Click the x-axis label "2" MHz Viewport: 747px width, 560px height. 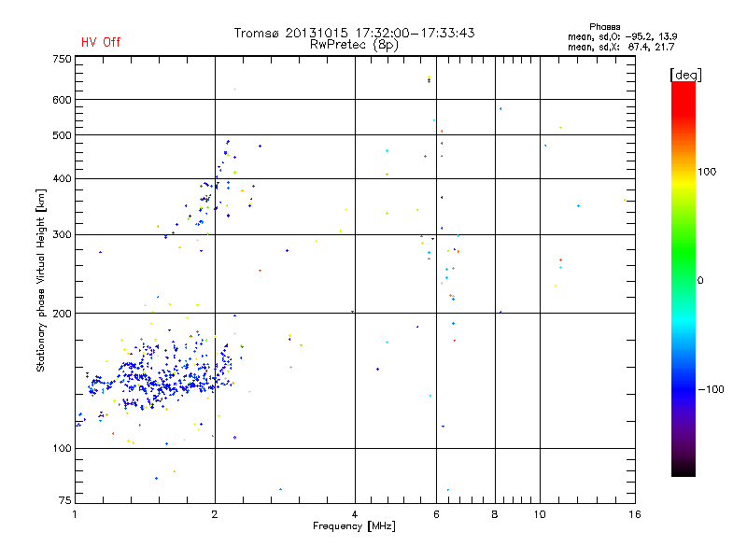(x=215, y=514)
